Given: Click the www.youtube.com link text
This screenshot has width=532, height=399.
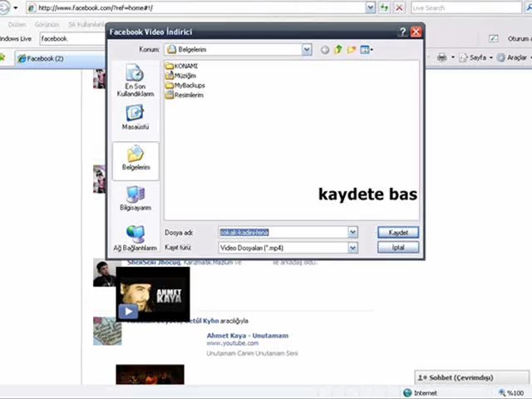Looking at the screenshot, I should [x=233, y=343].
